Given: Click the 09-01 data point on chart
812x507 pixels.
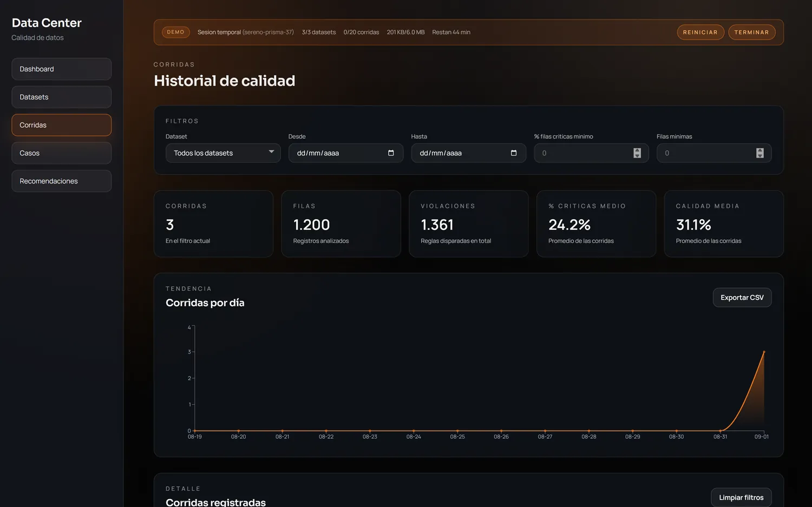Looking at the screenshot, I should [x=764, y=352].
